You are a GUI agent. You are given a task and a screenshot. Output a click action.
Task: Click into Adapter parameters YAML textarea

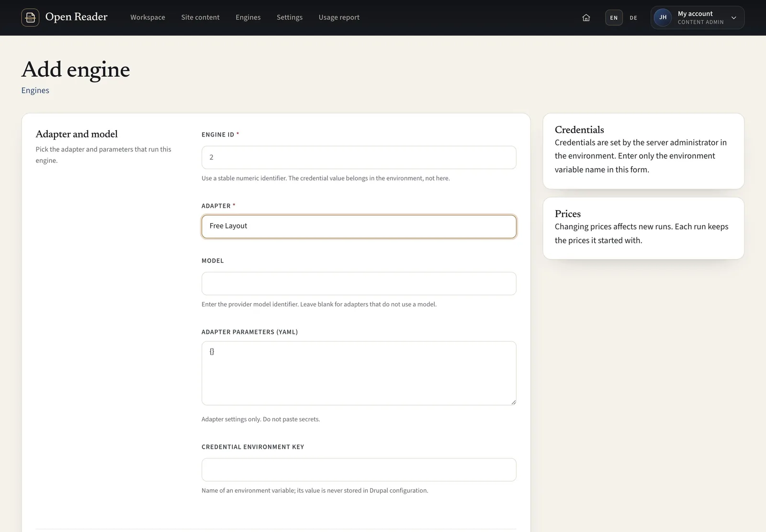click(359, 373)
